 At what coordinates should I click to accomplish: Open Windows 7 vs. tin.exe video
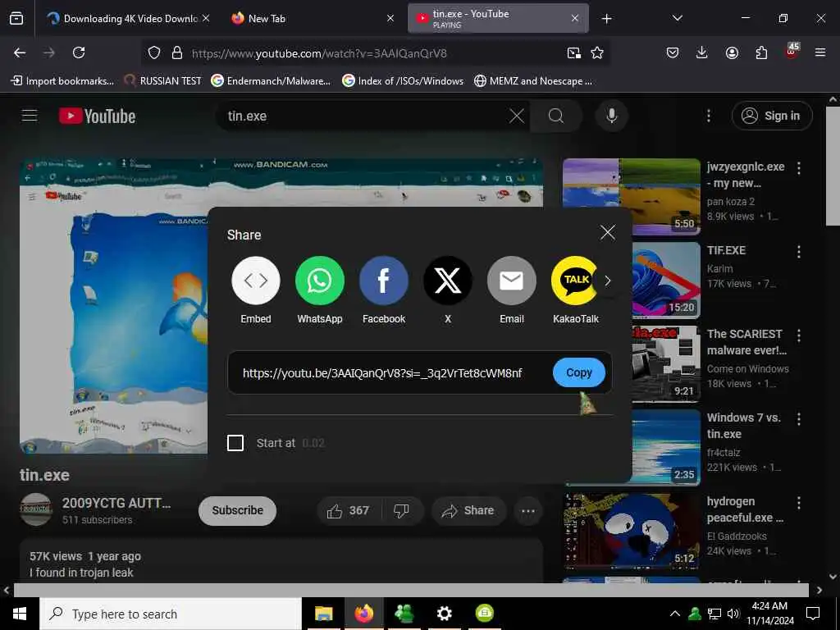coord(666,447)
